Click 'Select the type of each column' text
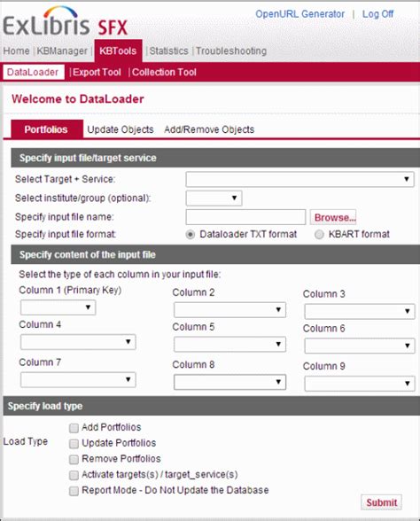 tap(120, 275)
